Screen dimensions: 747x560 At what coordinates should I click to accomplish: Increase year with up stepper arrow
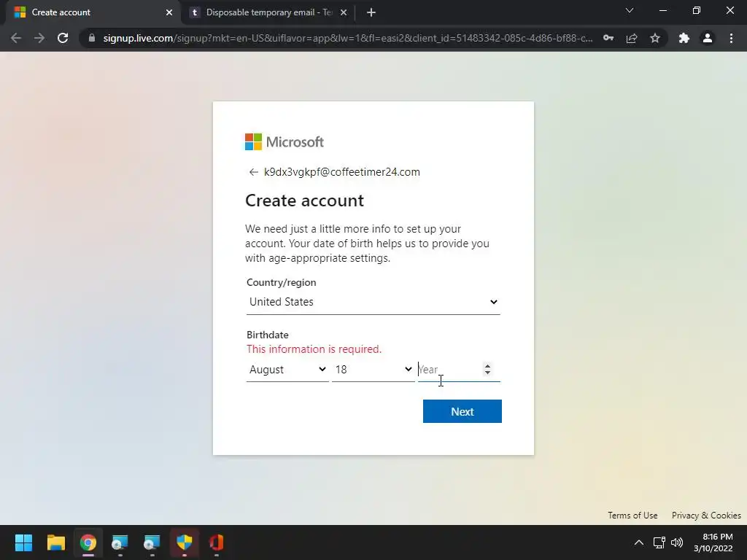point(487,366)
